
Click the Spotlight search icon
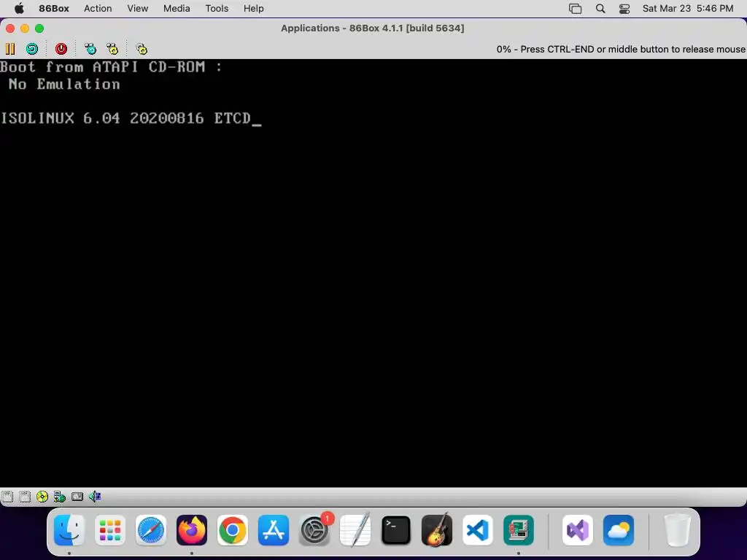click(x=600, y=9)
